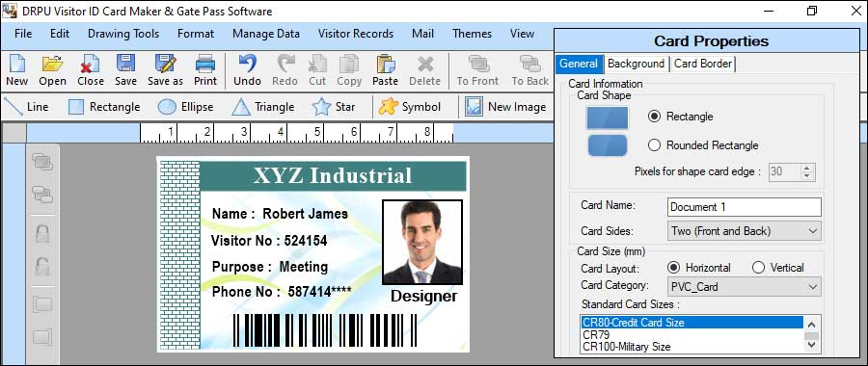Select the Visitor No : 524154 text
Viewport: 868px width, 366px height.
[x=269, y=241]
